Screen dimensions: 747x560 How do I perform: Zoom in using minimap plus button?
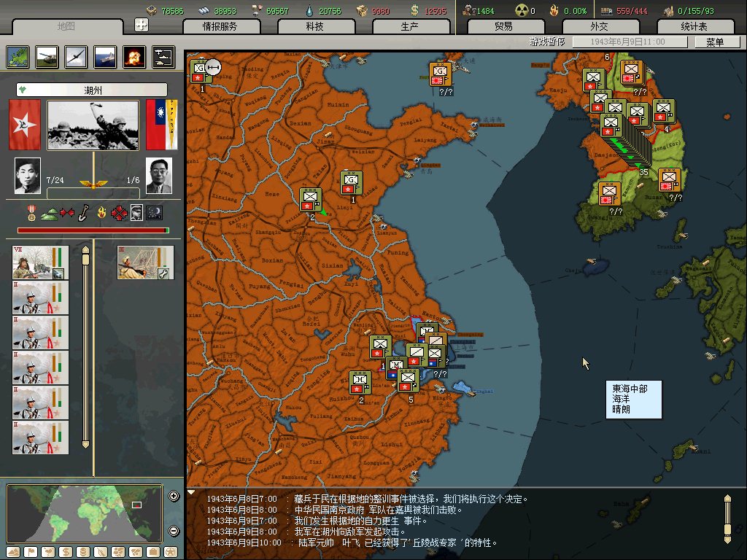click(x=174, y=497)
